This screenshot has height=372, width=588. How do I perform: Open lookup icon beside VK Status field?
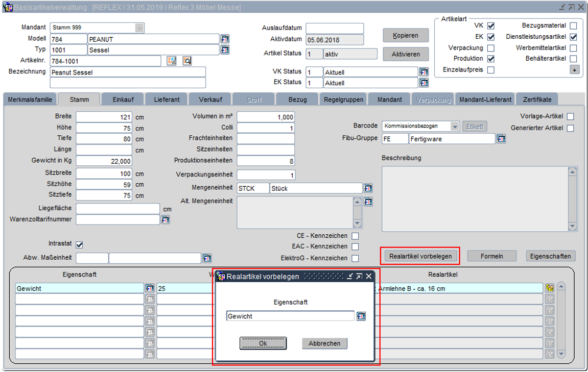point(424,72)
